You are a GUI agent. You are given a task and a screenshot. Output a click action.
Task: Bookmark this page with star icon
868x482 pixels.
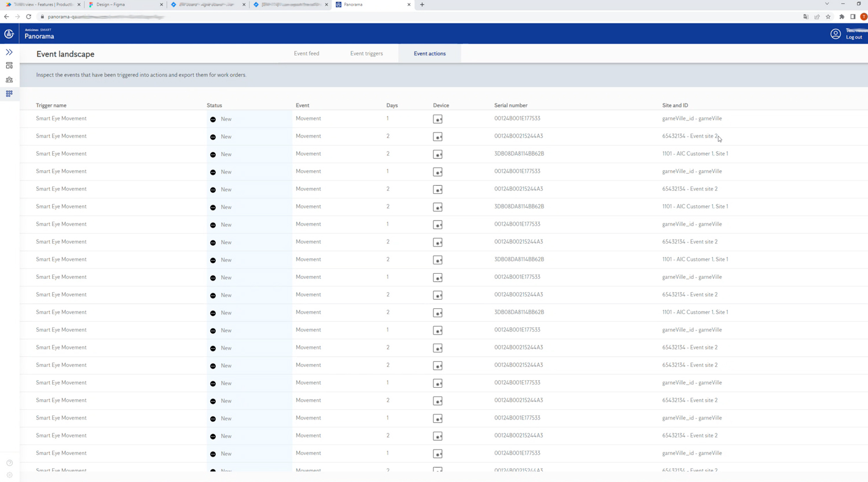(x=828, y=17)
